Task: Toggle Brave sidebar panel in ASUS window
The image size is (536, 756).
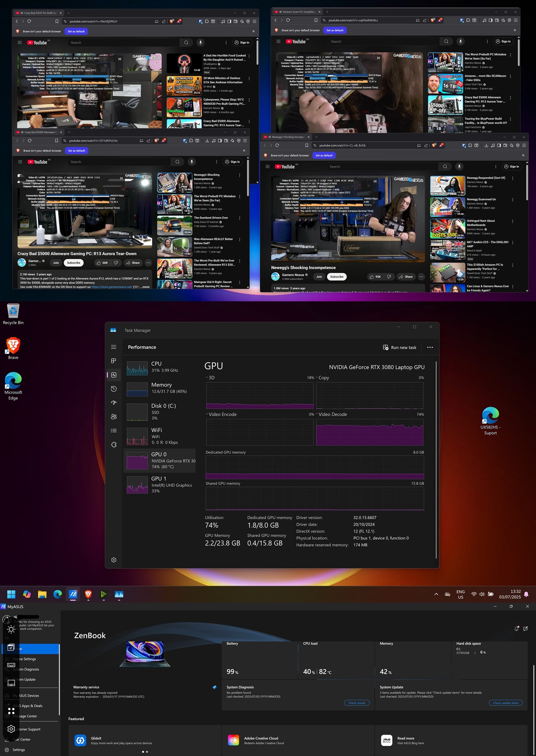Action: pyautogui.click(x=229, y=22)
